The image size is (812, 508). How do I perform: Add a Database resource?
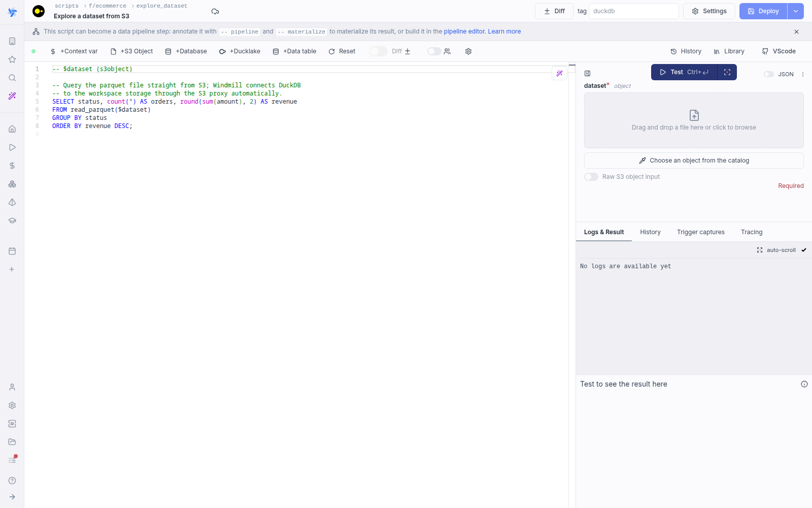point(186,51)
